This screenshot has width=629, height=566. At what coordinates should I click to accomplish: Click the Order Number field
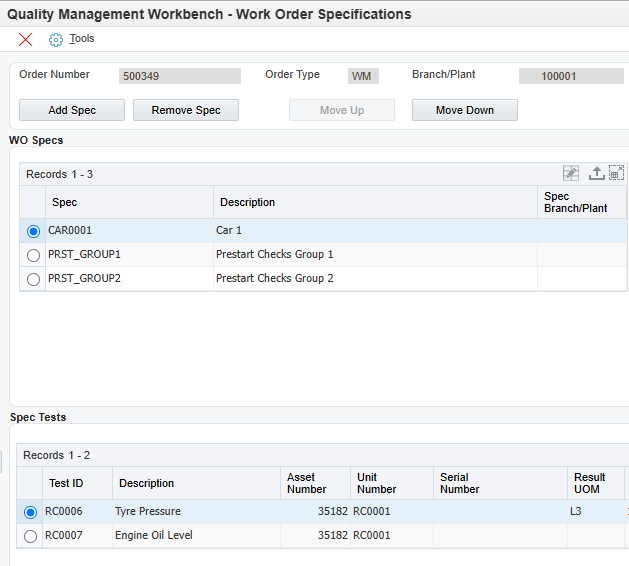180,76
